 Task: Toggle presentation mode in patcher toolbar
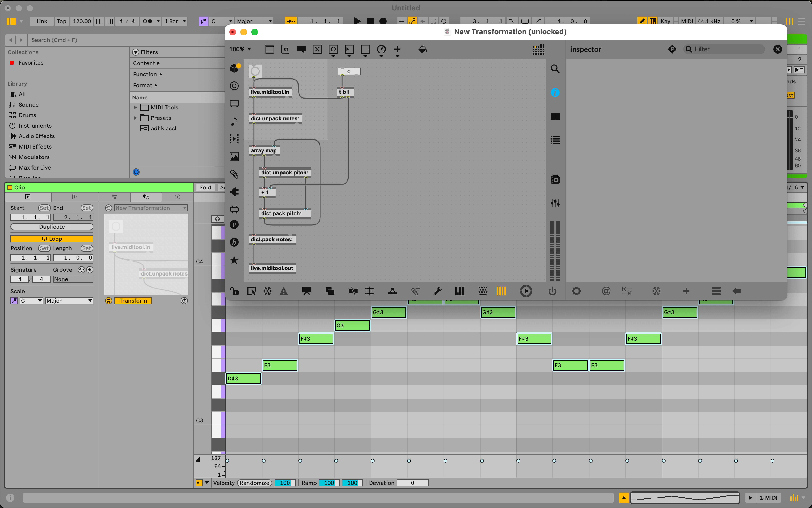point(307,291)
